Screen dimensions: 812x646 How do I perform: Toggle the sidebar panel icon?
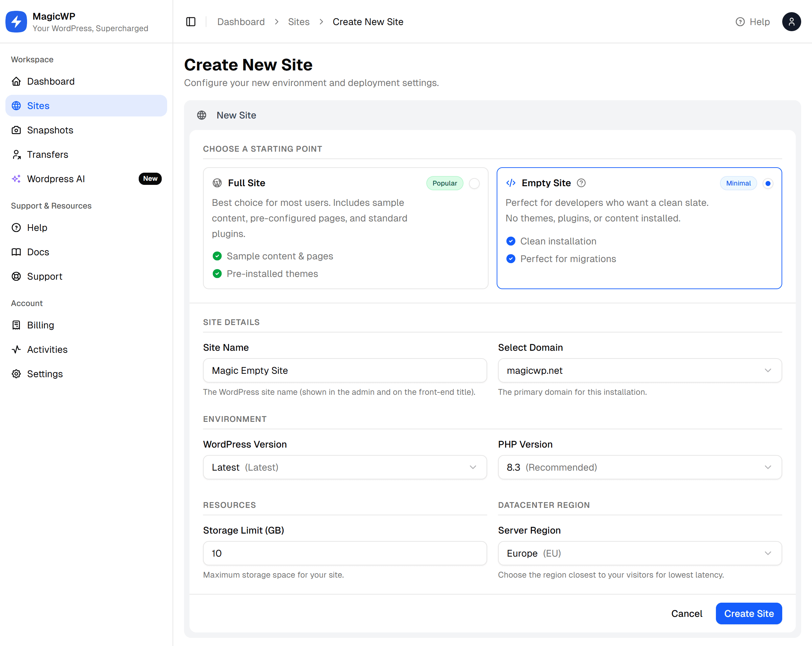click(191, 22)
